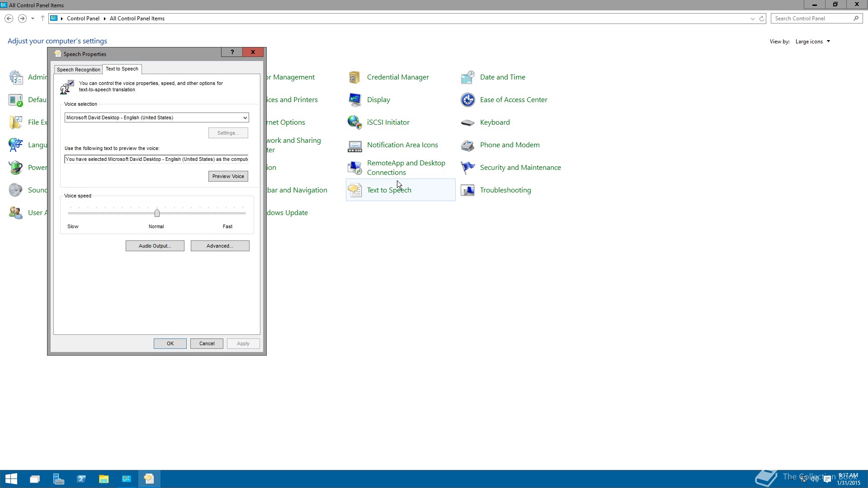Open RemoteApp and Desktop Connections icon
Screen dimensions: 868x488
coord(355,168)
